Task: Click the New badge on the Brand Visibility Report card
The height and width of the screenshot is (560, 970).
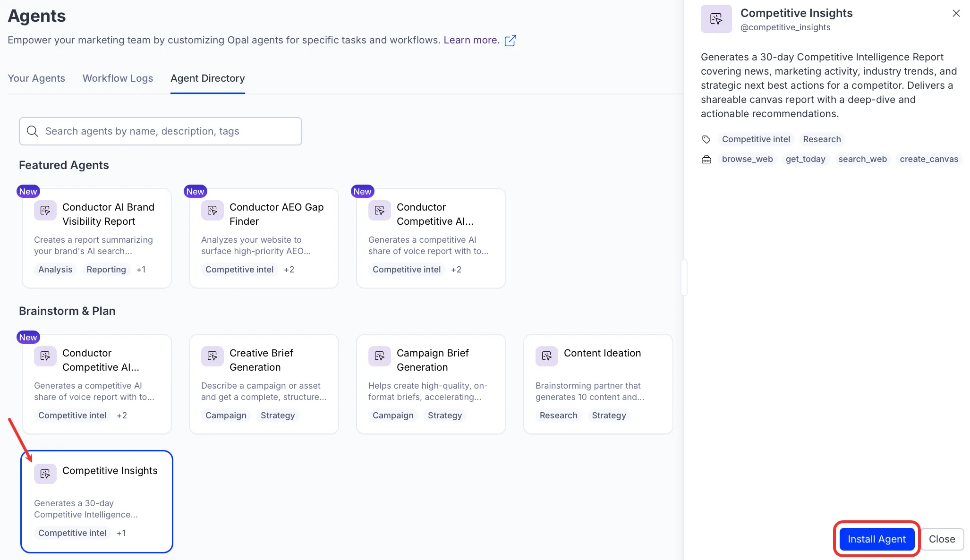Action: pos(28,191)
